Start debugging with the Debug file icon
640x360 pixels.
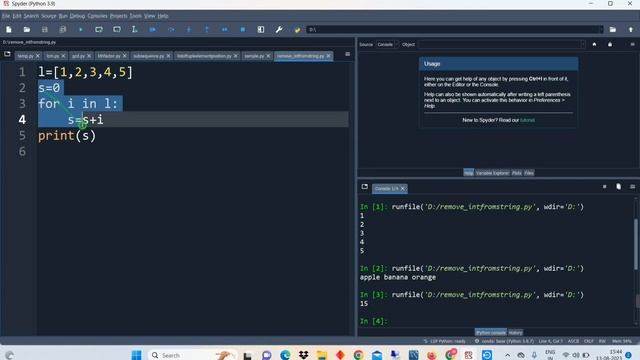tap(152, 29)
